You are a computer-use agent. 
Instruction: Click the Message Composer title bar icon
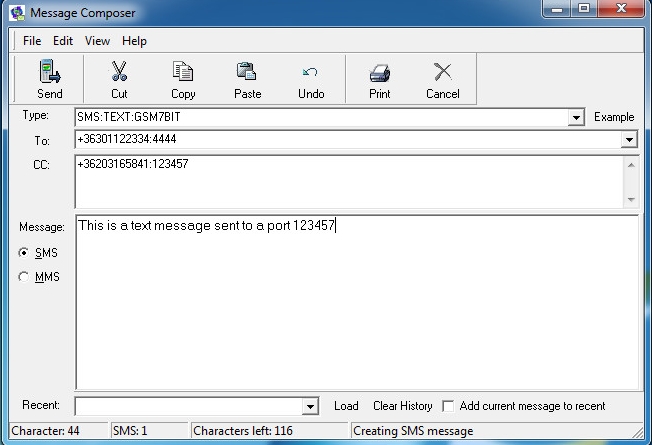click(x=16, y=12)
